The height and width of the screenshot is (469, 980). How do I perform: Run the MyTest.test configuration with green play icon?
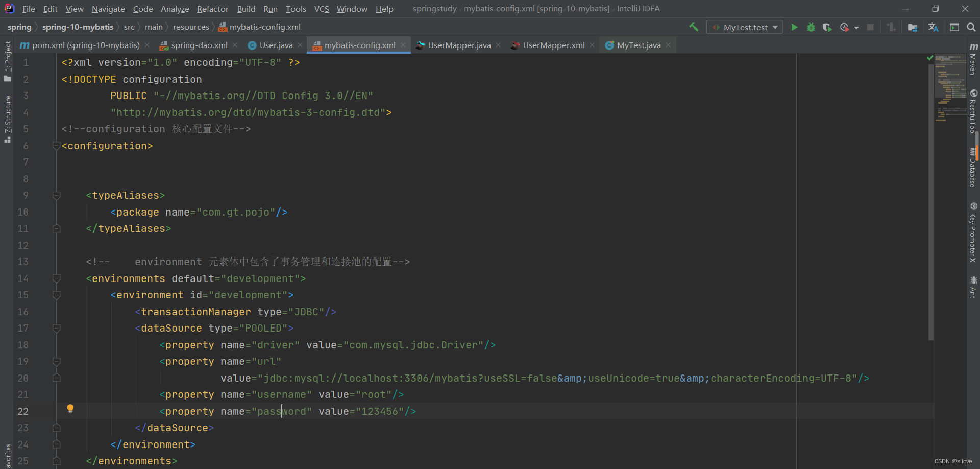(x=795, y=27)
